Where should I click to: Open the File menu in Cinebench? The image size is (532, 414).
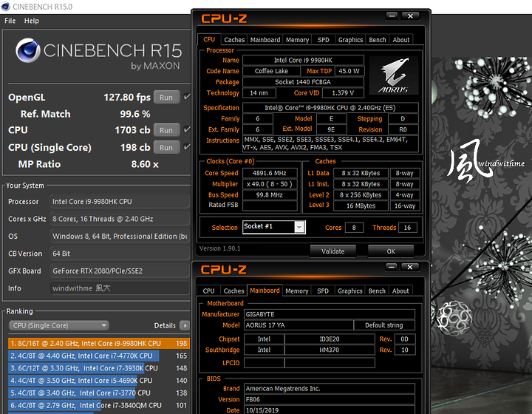[x=10, y=21]
